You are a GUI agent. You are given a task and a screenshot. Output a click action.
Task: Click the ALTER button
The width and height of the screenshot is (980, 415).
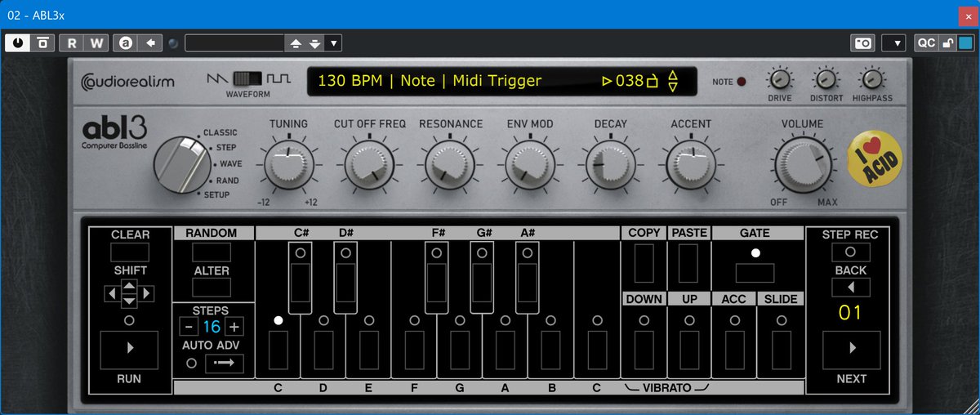click(212, 287)
